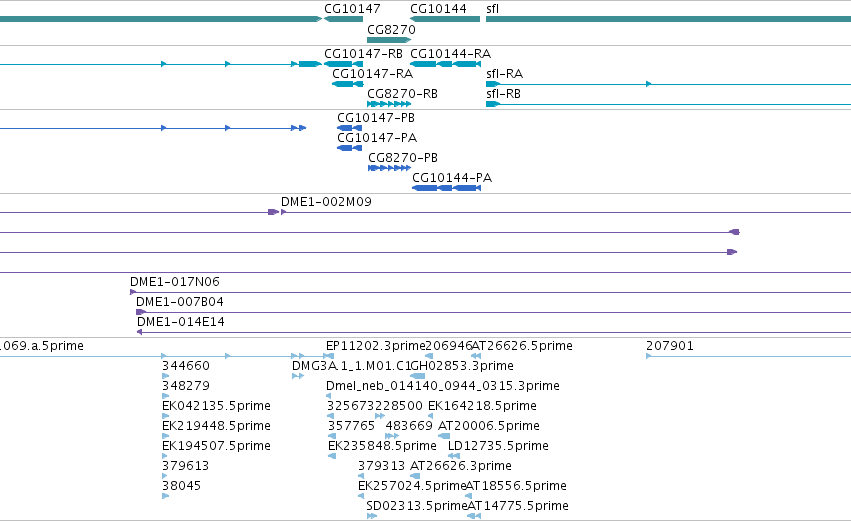
Task: Select BAC clone label DME1-002M09
Action: [x=326, y=202]
